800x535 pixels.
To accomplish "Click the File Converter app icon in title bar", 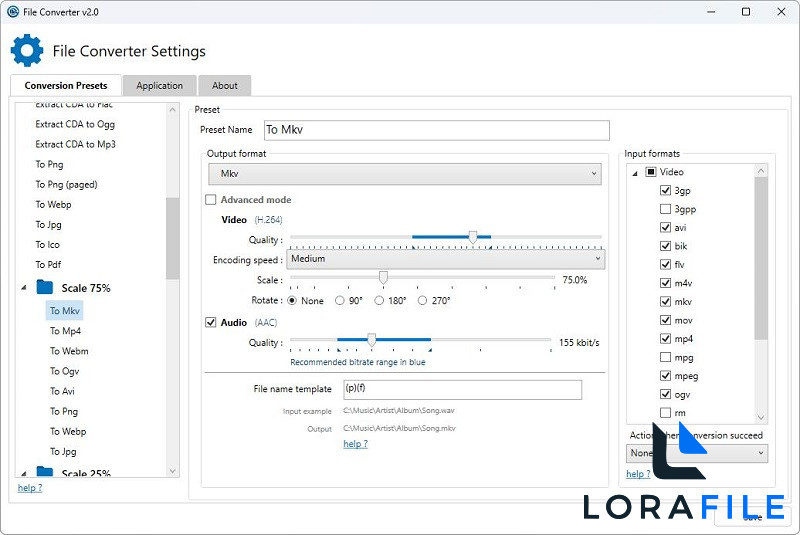I will click(x=13, y=12).
